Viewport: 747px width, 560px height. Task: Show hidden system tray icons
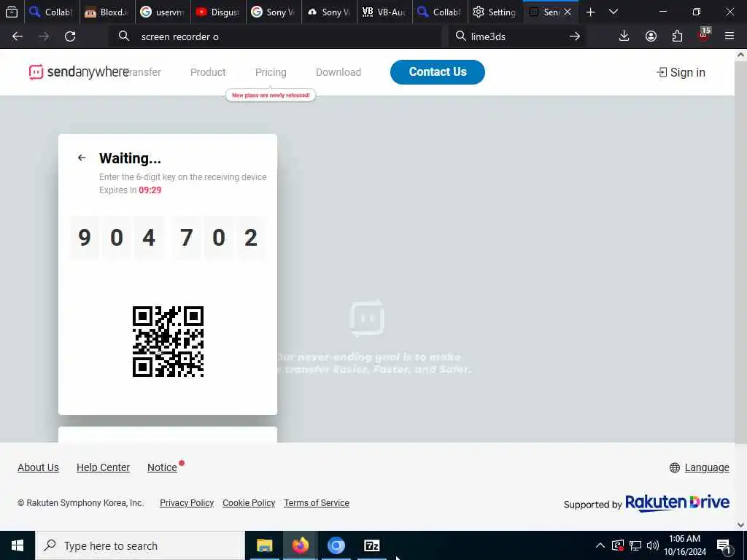coord(600,545)
